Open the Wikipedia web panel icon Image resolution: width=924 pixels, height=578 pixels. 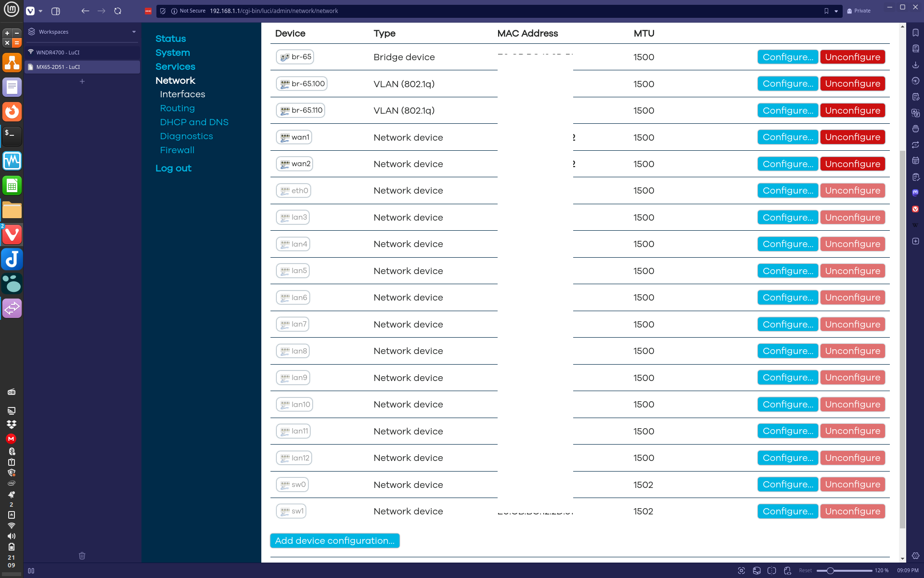coord(915,225)
